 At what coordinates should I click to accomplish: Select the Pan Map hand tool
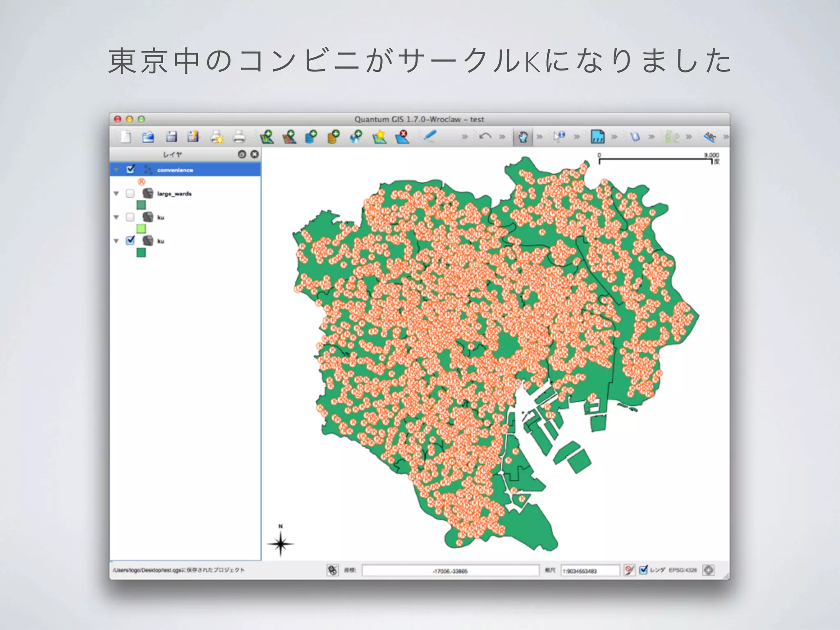pos(523,137)
